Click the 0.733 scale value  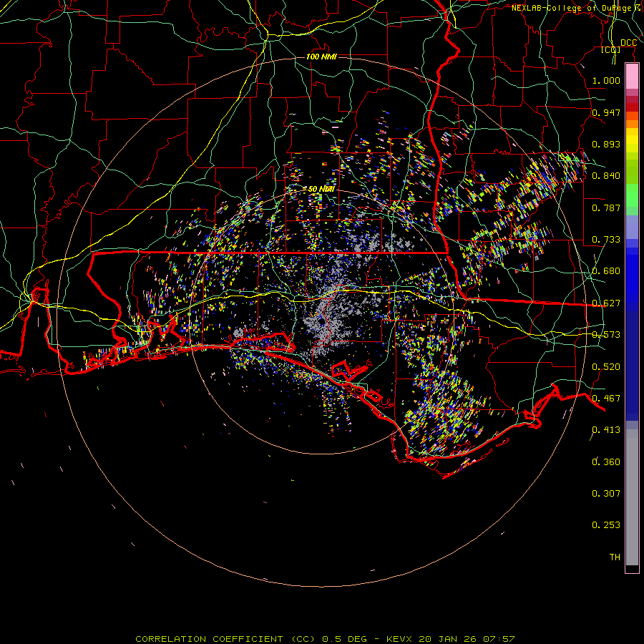click(606, 240)
